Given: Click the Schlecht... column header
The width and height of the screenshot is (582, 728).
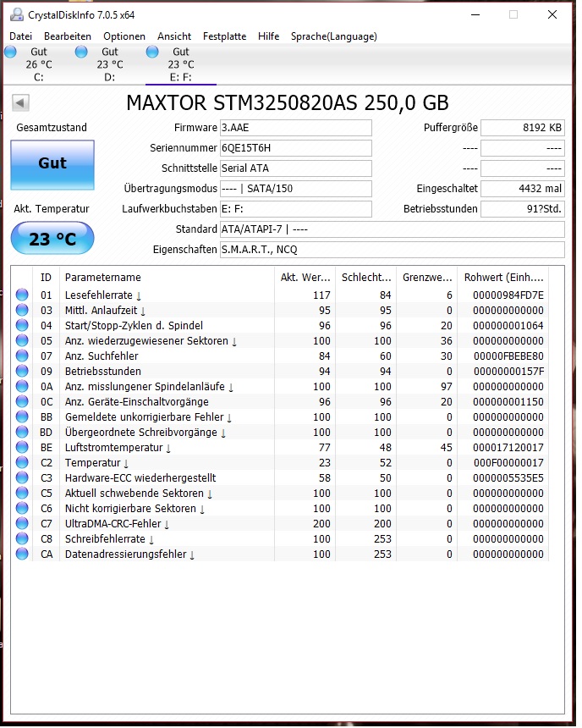Looking at the screenshot, I should [x=366, y=277].
